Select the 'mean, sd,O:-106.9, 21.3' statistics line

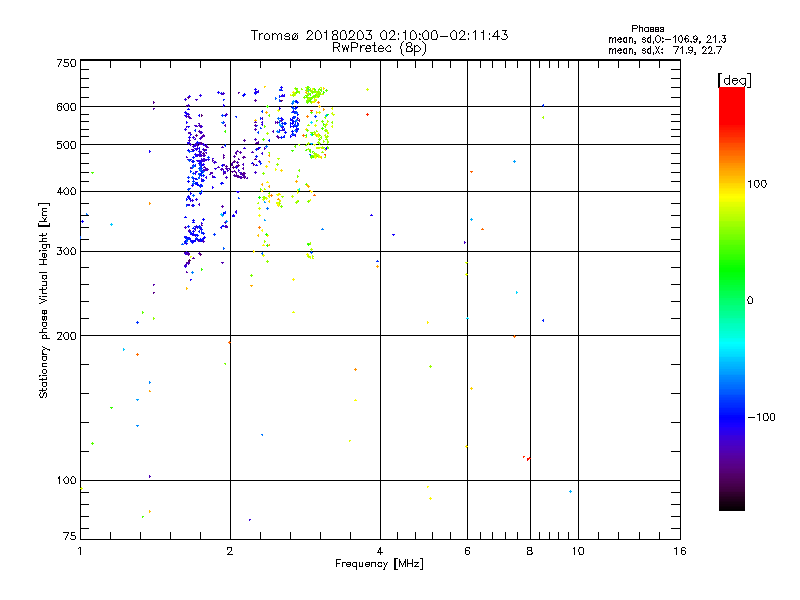667,39
